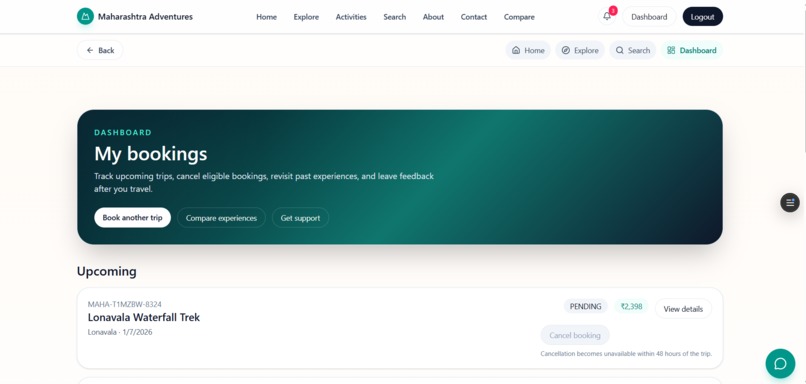Click the My bookings heading

click(x=151, y=154)
